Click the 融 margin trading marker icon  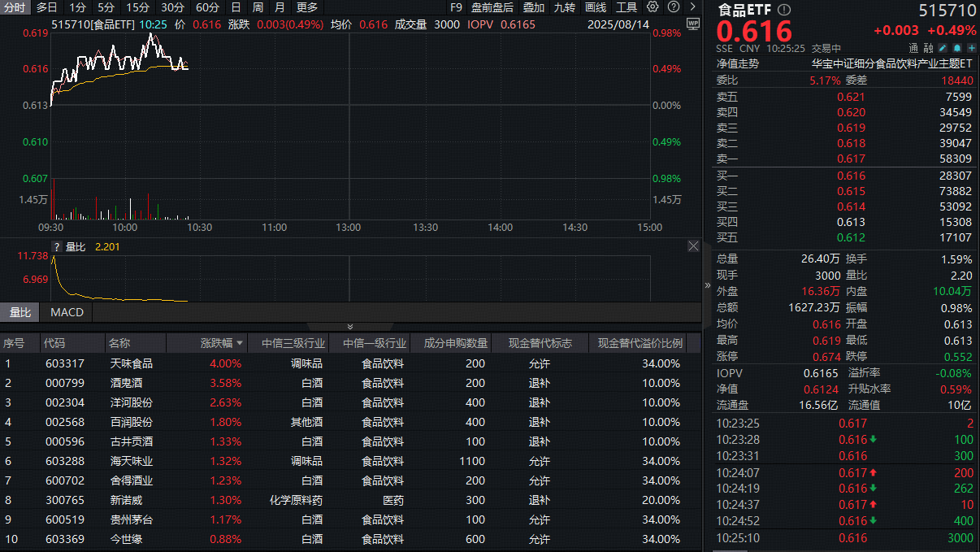(x=930, y=48)
